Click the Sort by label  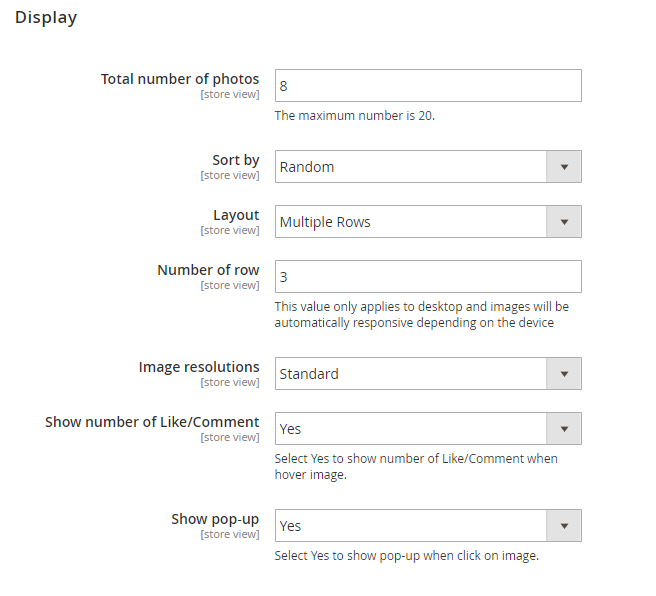click(x=236, y=160)
